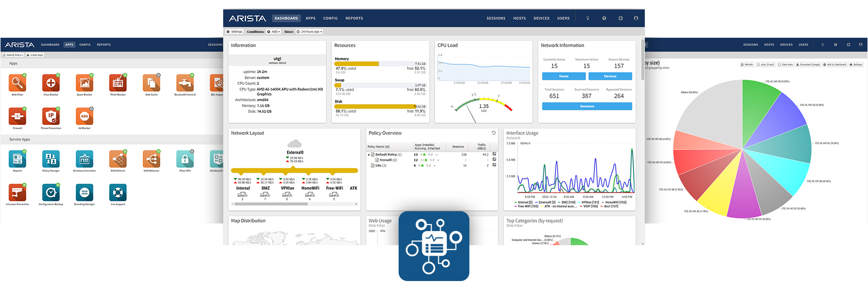Screen dimensions: 868x290
Task: Open the Configuration Backup service app
Action: 51,192
